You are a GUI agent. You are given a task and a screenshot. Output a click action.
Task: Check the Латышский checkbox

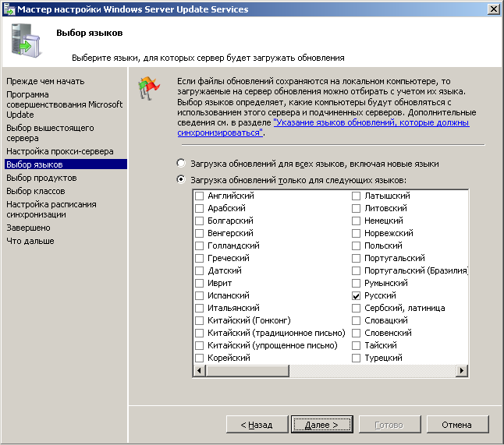[x=356, y=196]
